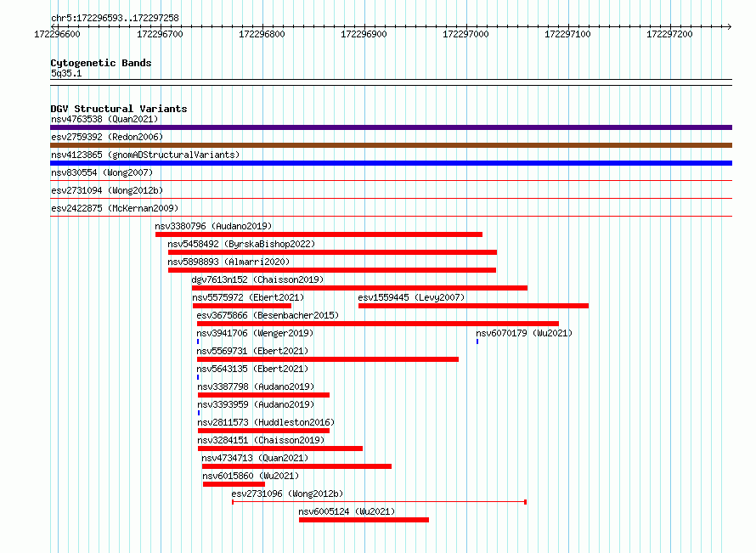Click the blue tick under nsv6070179

pyautogui.click(x=477, y=341)
